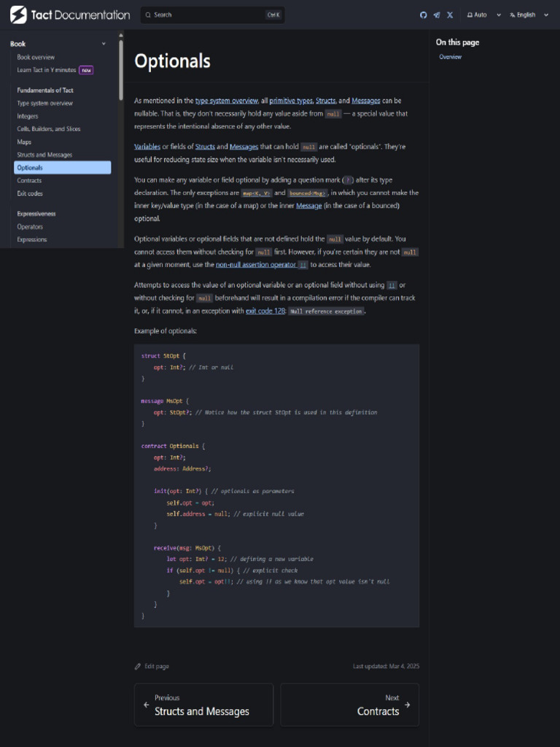
Task: Click the Tact Documentation logo icon
Action: (18, 15)
